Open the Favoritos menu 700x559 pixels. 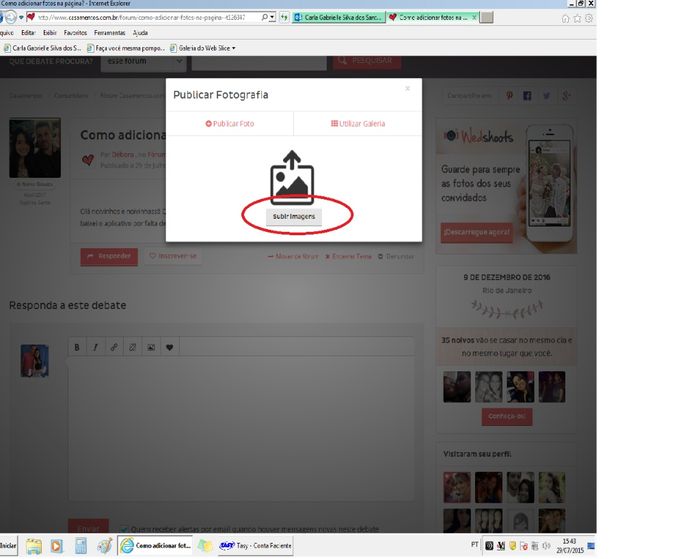coord(75,33)
